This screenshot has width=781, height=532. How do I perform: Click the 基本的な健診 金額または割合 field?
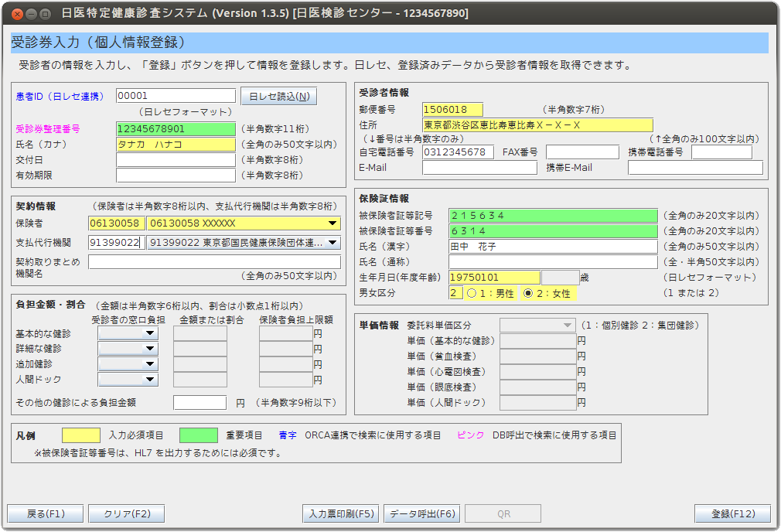point(200,333)
